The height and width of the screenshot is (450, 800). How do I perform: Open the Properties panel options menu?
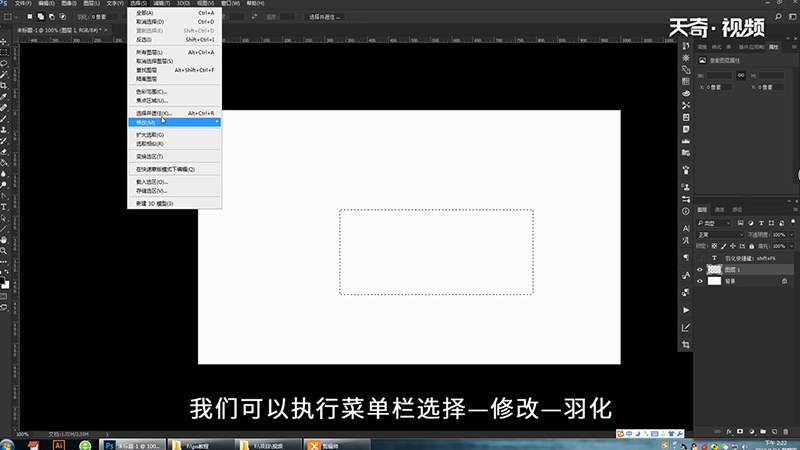pyautogui.click(x=794, y=47)
